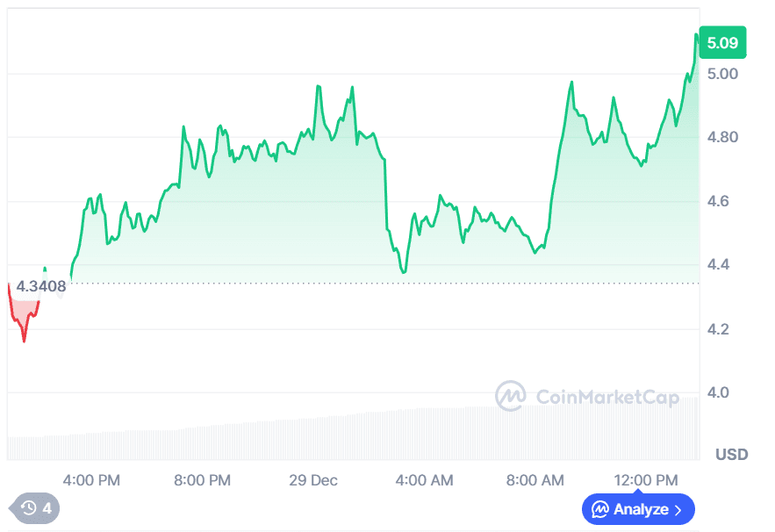Viewport: 775px width, 532px height.
Task: Select the green 5.09 current price tag
Action: coord(722,42)
